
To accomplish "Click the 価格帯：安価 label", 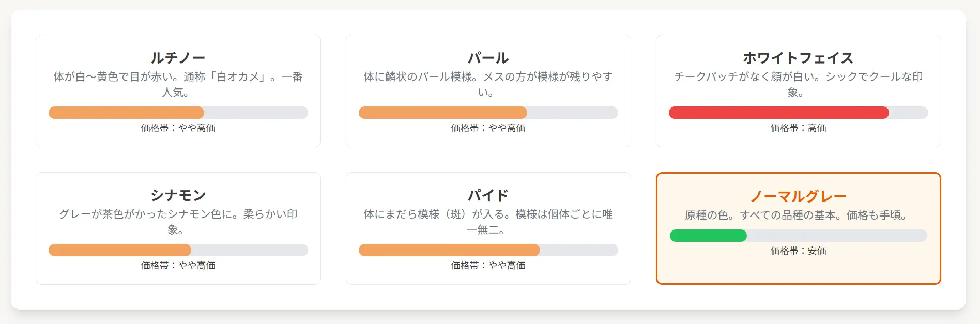I will (x=799, y=251).
